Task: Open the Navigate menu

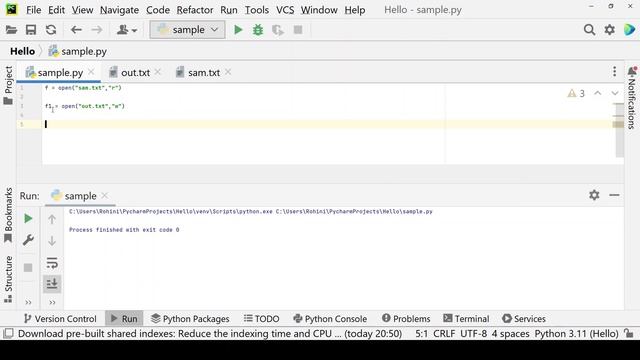Action: 119,10
